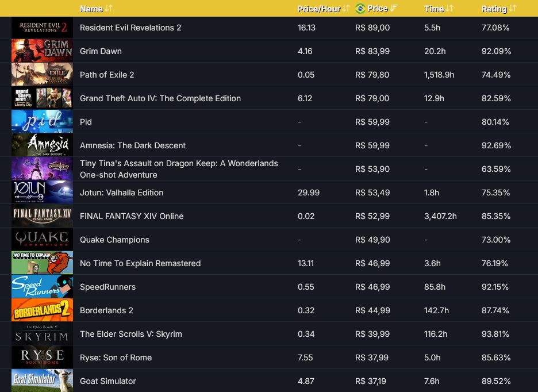Click the Amnesia cover image
The image size is (538, 392).
point(42,145)
